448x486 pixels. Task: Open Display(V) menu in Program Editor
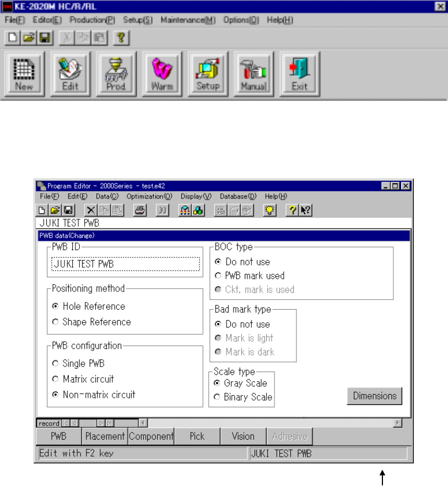point(196,196)
